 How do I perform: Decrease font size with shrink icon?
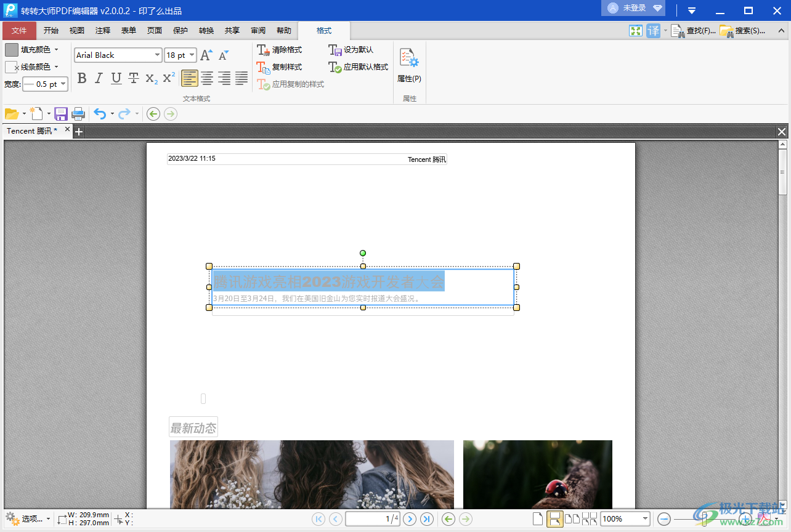click(x=224, y=55)
